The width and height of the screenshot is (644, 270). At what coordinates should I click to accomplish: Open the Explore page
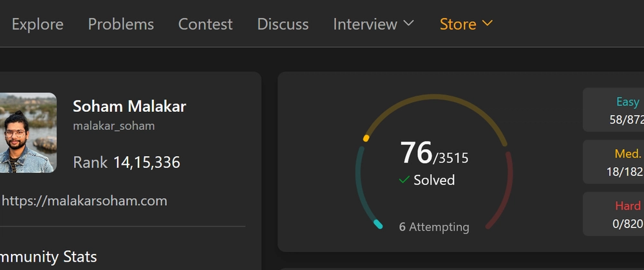click(x=37, y=24)
